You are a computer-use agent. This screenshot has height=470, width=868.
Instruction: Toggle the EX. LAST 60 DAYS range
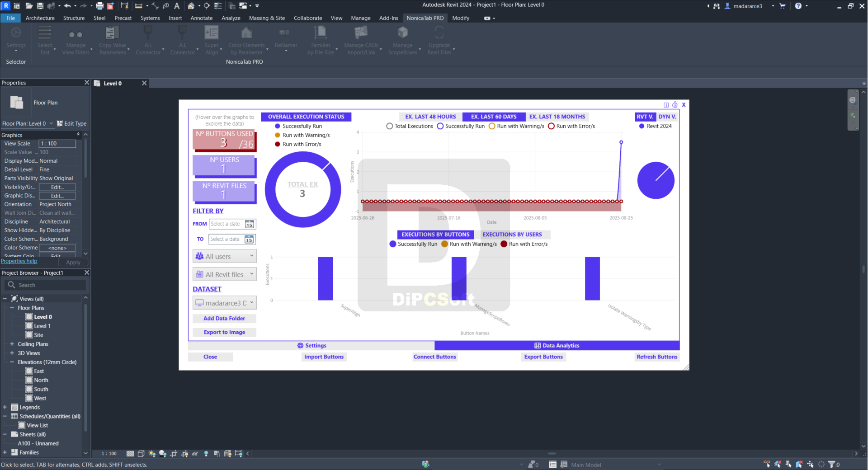tap(494, 117)
